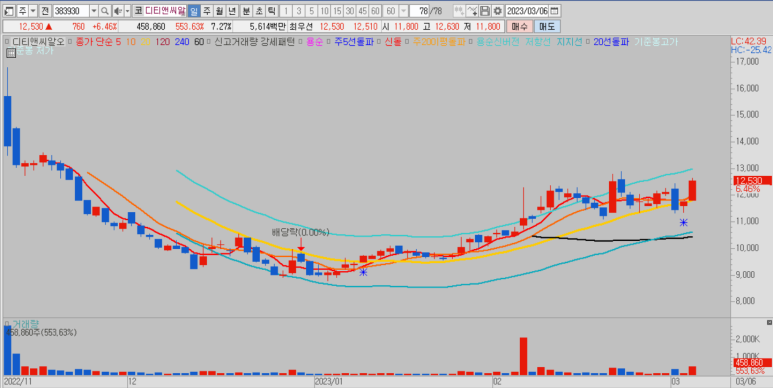Click the 5 moving average legend label

118,42
